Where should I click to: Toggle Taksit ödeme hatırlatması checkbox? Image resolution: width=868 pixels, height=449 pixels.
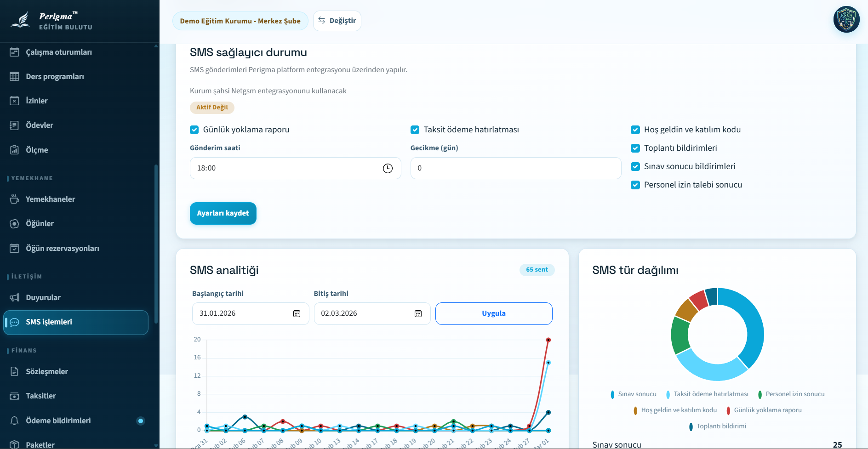[415, 130]
